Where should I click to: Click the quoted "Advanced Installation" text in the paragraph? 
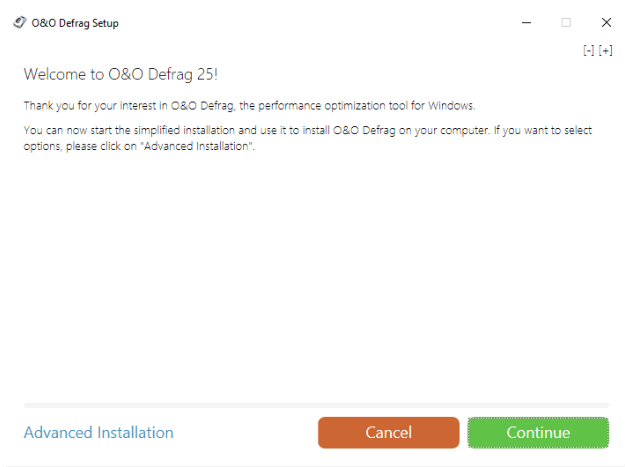[198, 146]
